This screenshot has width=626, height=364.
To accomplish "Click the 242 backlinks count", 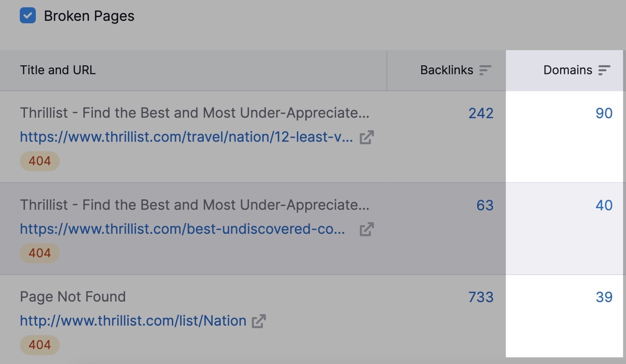I will pos(481,113).
